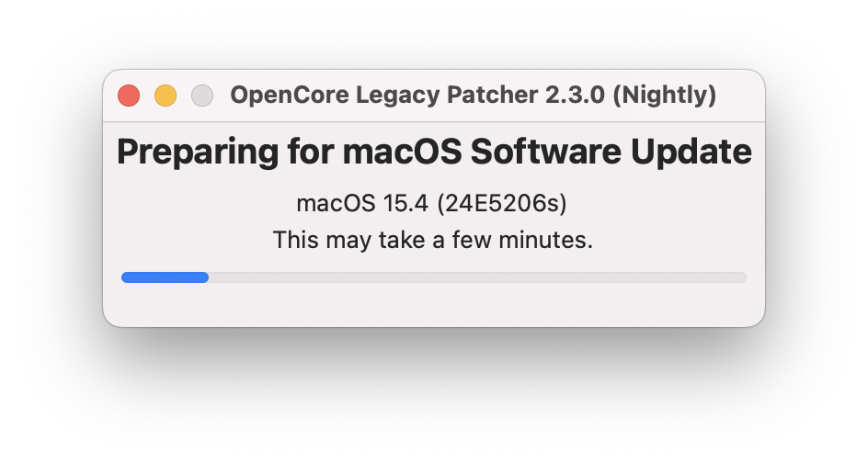
Task: Click the grayed-out zoom window button
Action: click(202, 96)
